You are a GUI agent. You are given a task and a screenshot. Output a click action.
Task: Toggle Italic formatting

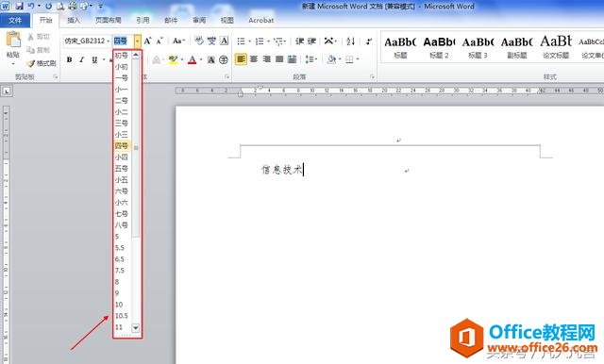coord(82,59)
